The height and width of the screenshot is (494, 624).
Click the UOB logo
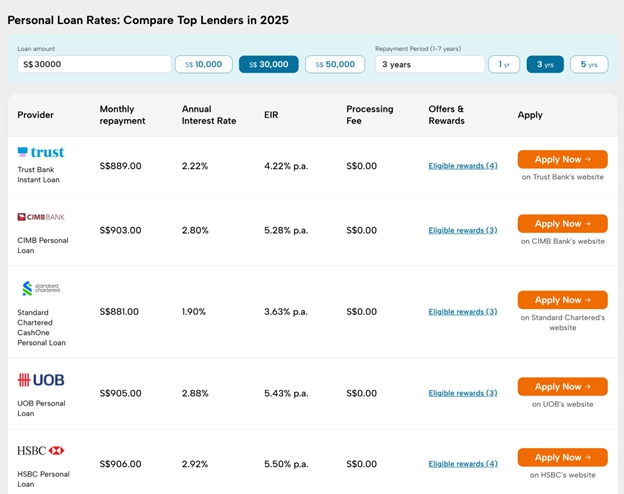coord(41,380)
